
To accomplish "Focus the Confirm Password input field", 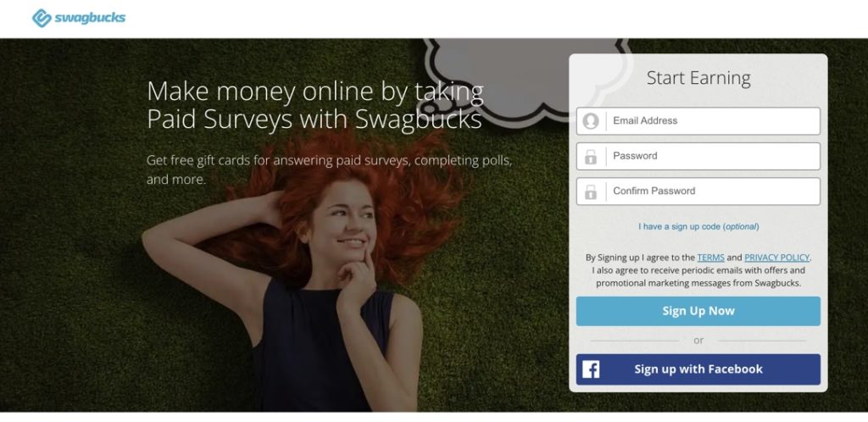I will click(x=698, y=192).
